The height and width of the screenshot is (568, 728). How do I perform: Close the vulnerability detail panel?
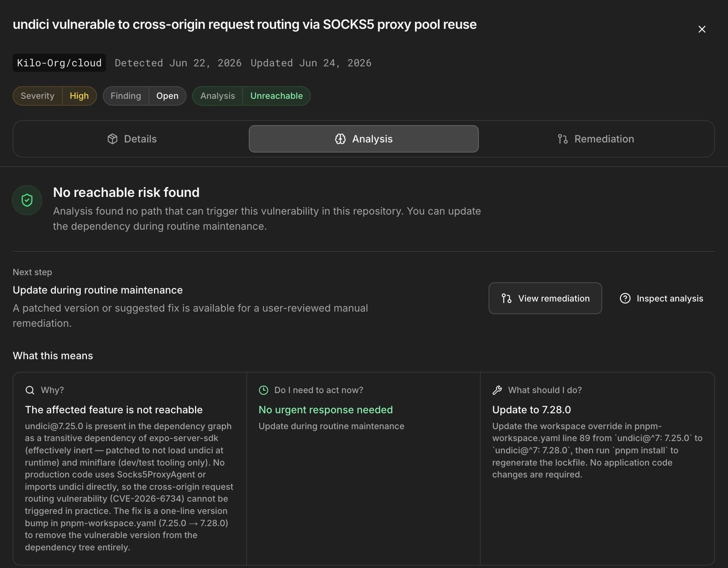coord(701,29)
